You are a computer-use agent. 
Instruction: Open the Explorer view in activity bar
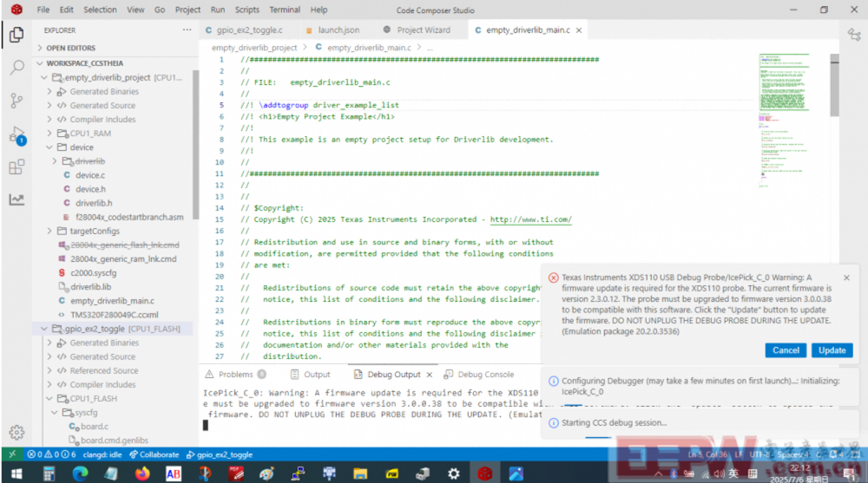point(16,35)
